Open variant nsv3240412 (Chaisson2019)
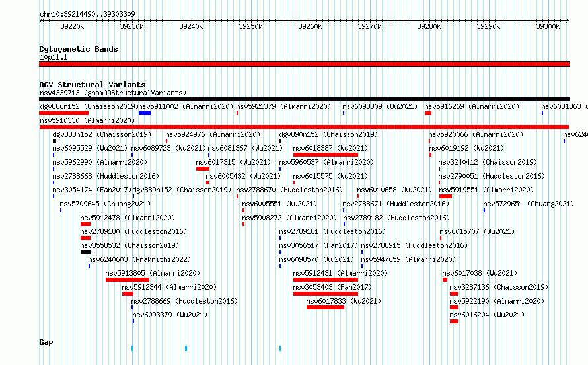This screenshot has width=588, height=365. tap(488, 162)
